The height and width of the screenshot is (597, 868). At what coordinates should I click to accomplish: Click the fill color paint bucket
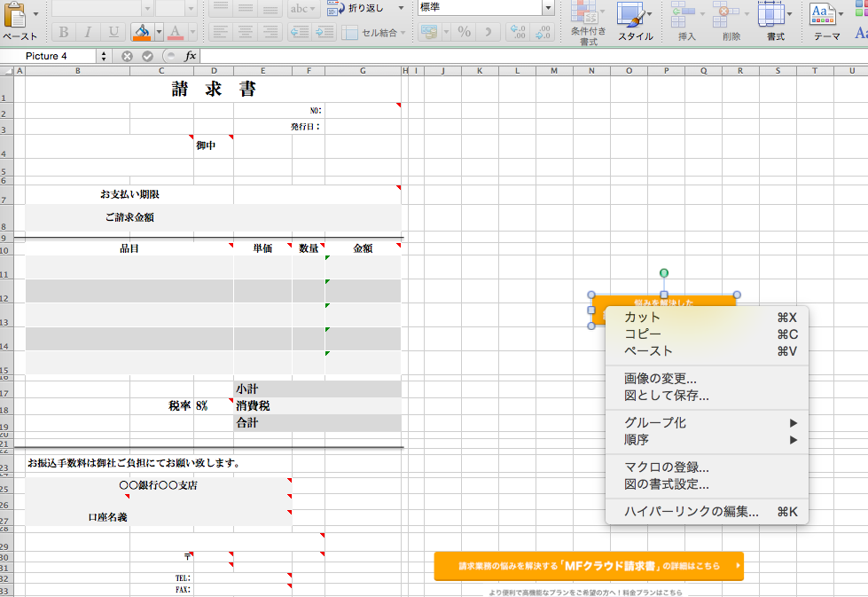[141, 33]
